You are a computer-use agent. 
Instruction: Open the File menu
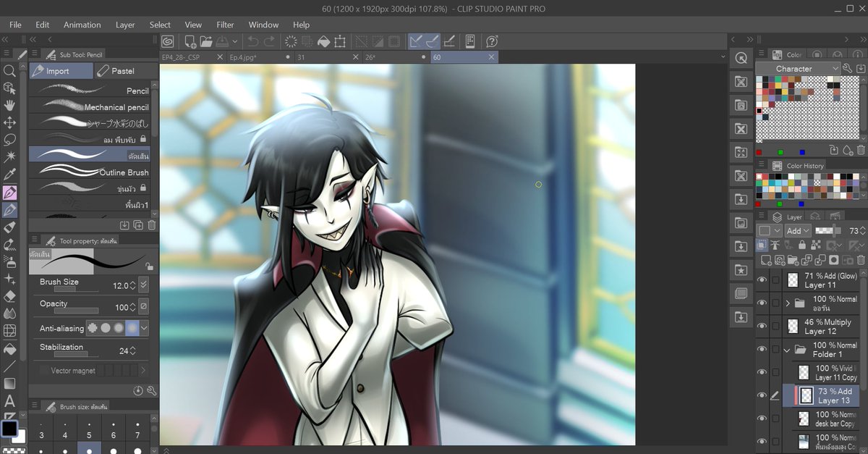tap(15, 25)
